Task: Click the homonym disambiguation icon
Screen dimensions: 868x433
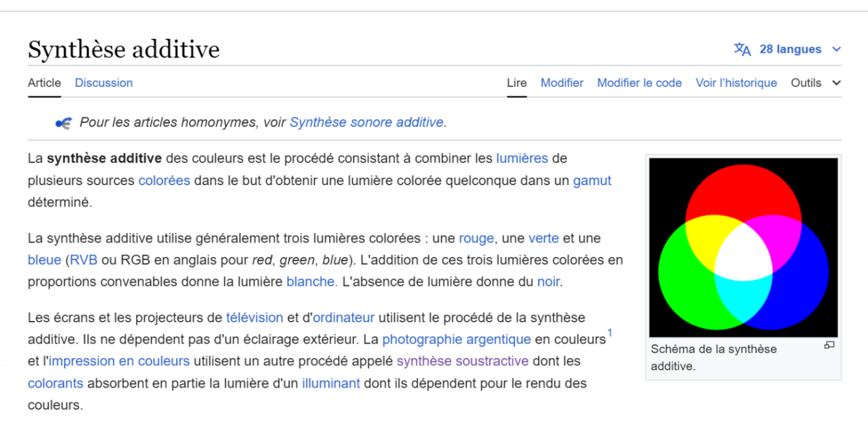Action: click(63, 122)
